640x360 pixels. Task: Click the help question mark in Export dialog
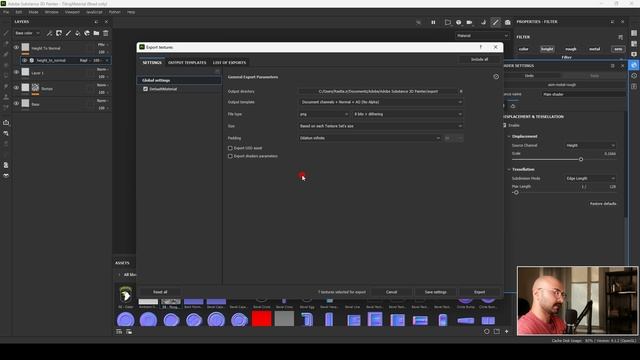pos(481,47)
